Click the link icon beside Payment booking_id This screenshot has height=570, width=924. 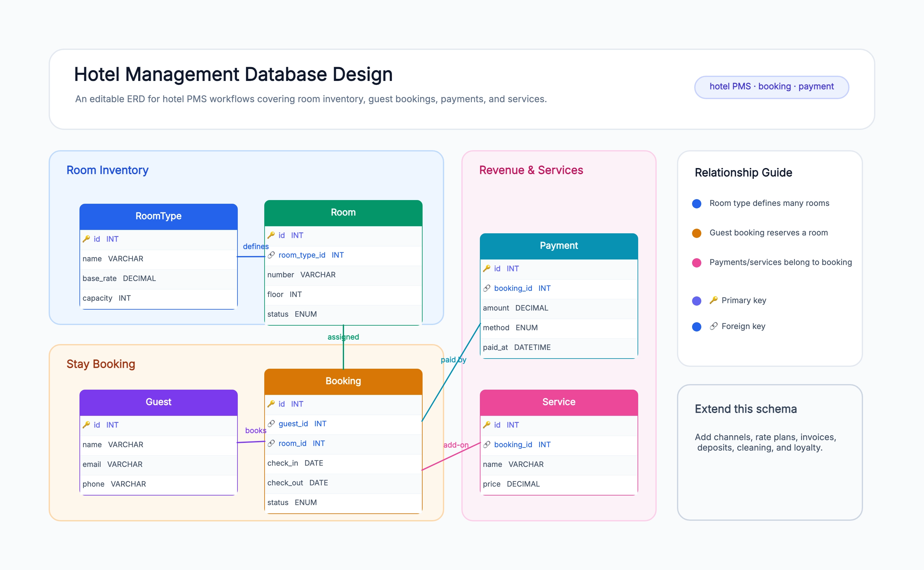pyautogui.click(x=487, y=288)
